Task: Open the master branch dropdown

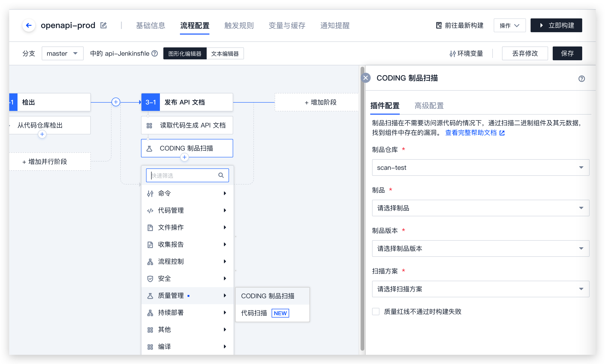Action: pyautogui.click(x=62, y=53)
